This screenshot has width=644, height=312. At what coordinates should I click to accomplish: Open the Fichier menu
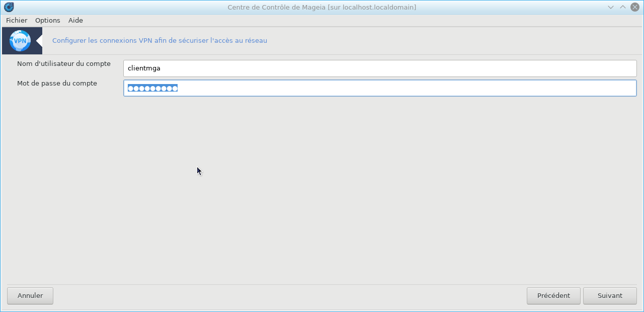tap(17, 20)
